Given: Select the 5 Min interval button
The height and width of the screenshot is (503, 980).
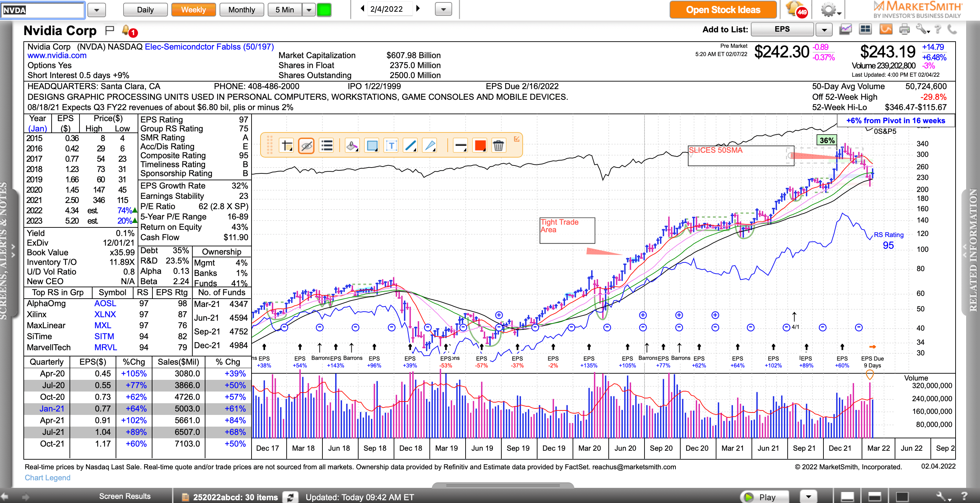Looking at the screenshot, I should coord(285,10).
